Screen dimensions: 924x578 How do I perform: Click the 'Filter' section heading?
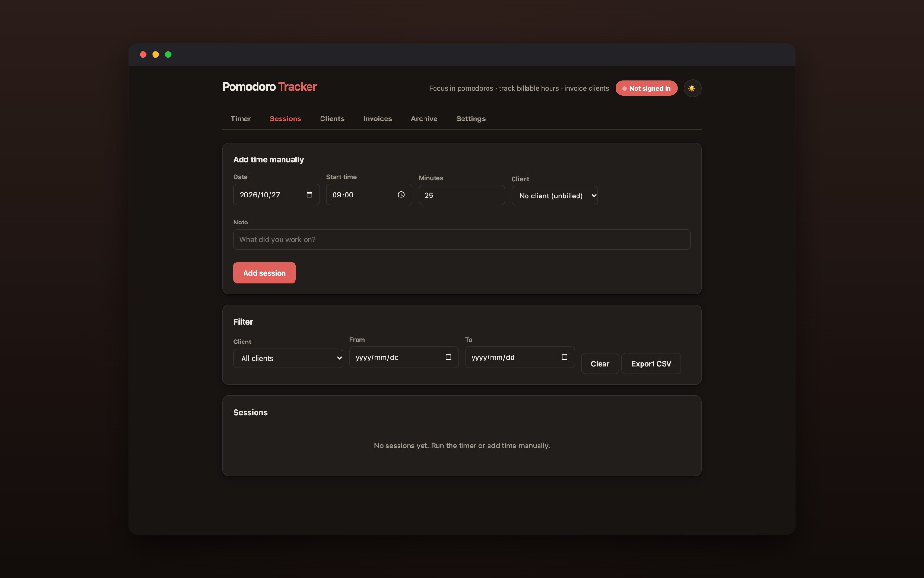(x=243, y=322)
